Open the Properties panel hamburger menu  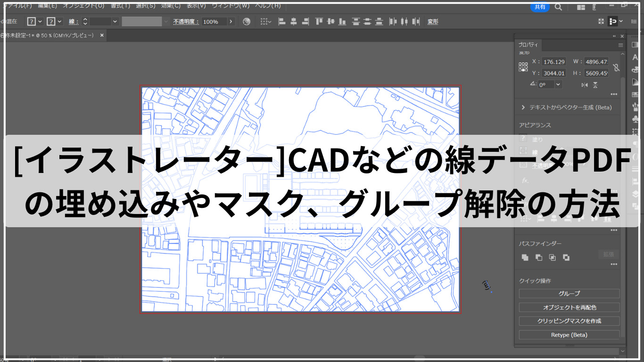620,45
